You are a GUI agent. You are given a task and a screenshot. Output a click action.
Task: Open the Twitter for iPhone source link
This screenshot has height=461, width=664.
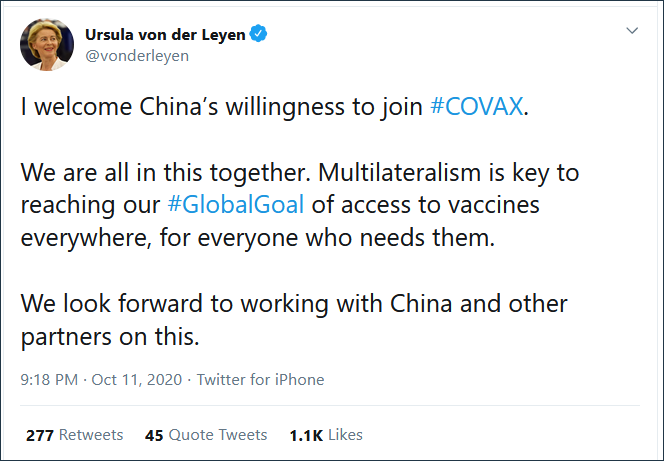(260, 380)
